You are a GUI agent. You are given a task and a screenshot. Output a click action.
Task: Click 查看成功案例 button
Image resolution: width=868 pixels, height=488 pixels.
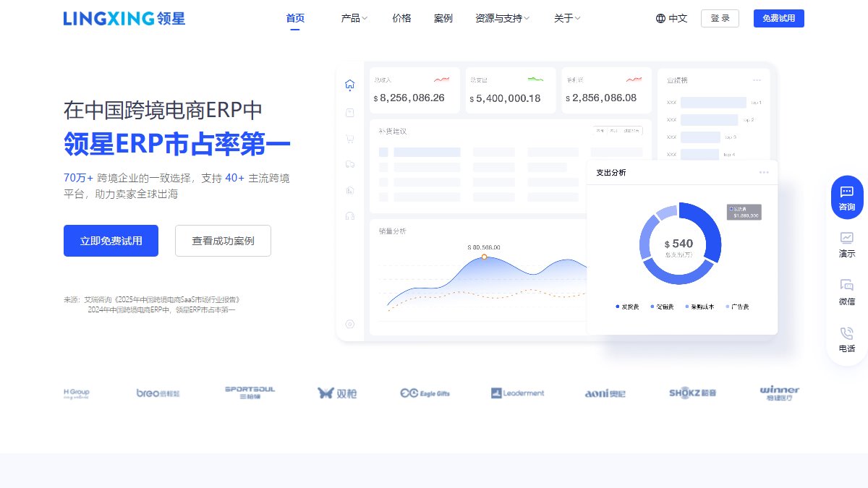(223, 241)
